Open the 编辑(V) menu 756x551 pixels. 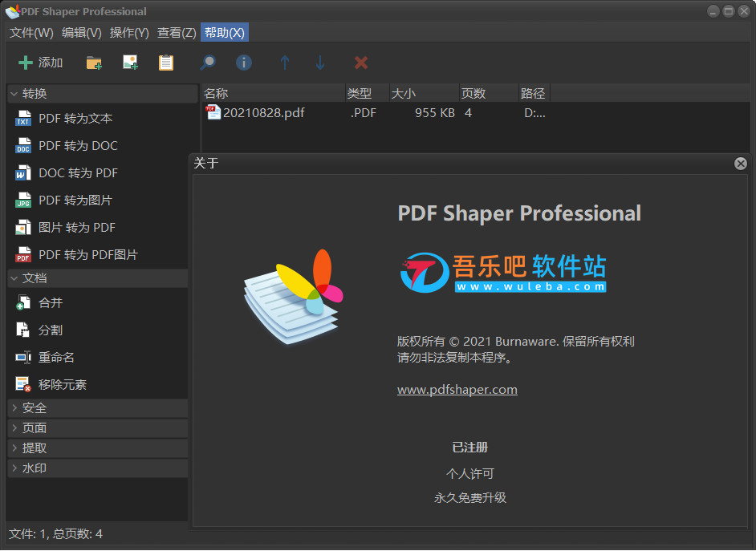coord(82,33)
